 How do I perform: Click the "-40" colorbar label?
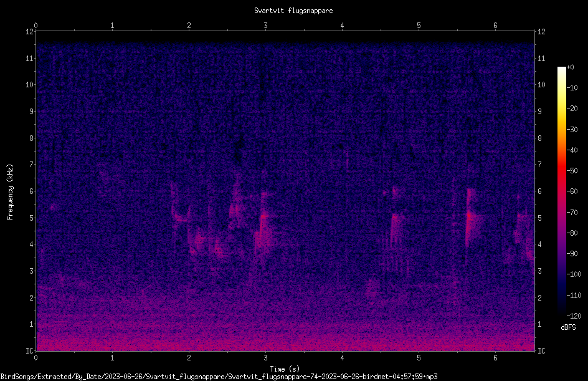pos(572,150)
